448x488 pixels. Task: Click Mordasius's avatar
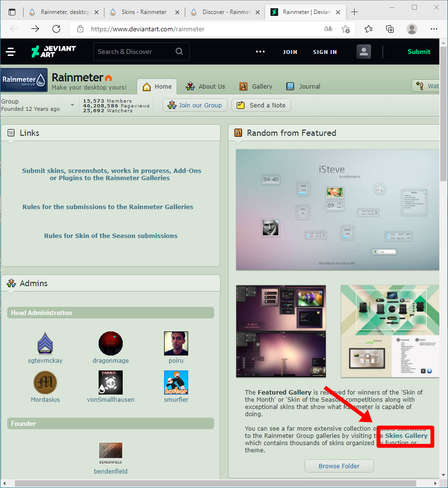click(x=45, y=382)
